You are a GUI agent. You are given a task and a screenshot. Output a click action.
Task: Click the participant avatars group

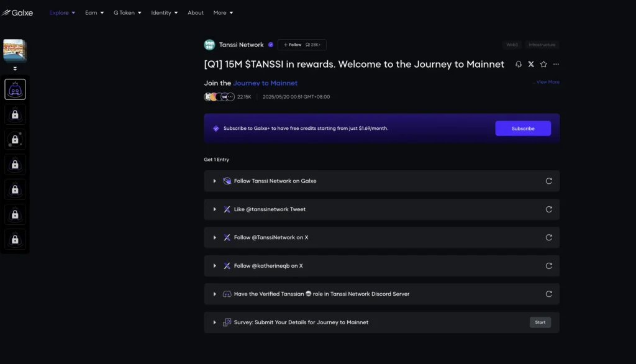point(219,96)
